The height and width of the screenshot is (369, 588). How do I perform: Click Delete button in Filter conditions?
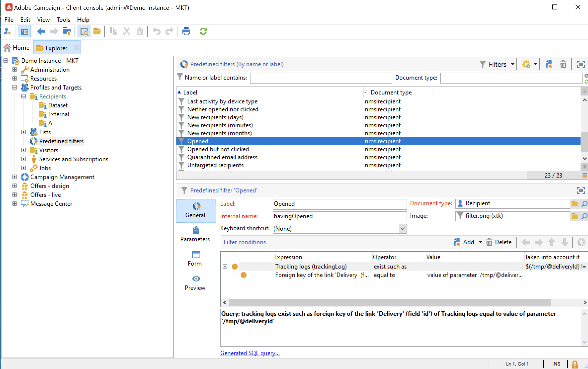click(x=499, y=242)
